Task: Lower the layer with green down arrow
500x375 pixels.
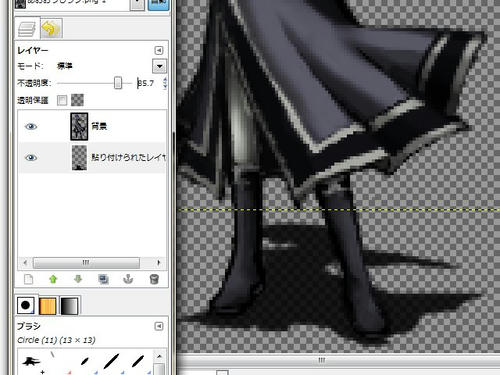Action: [78, 279]
